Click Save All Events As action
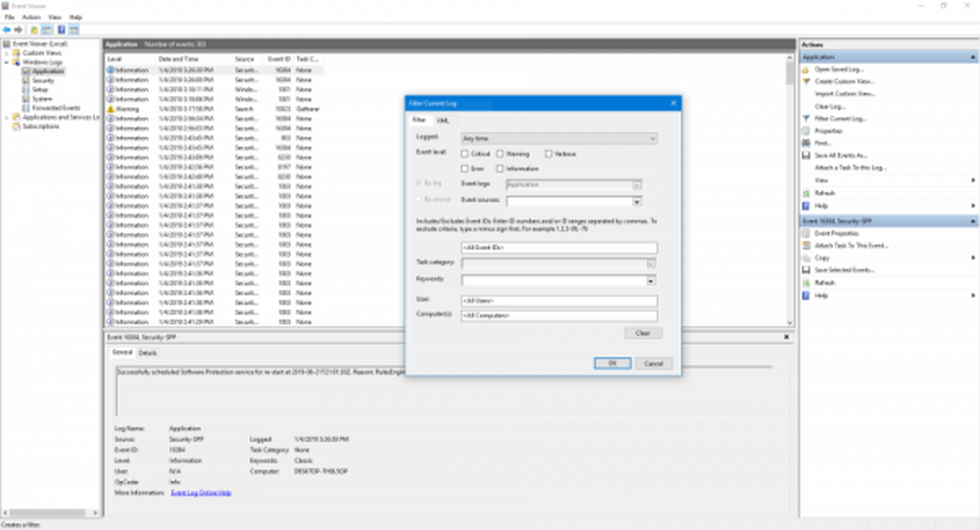 [841, 156]
